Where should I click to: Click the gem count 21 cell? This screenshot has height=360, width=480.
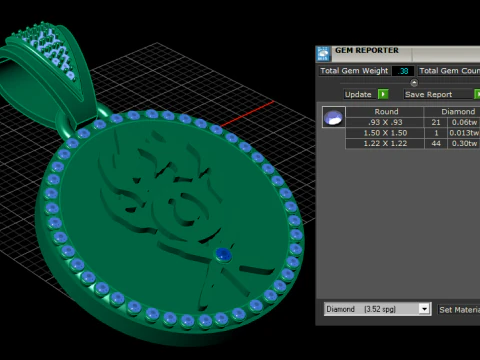click(436, 122)
